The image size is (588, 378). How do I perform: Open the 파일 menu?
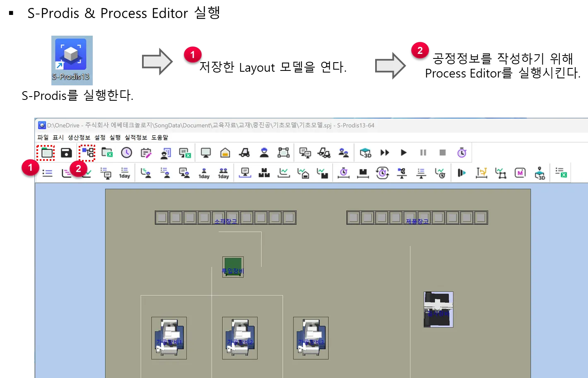point(43,137)
